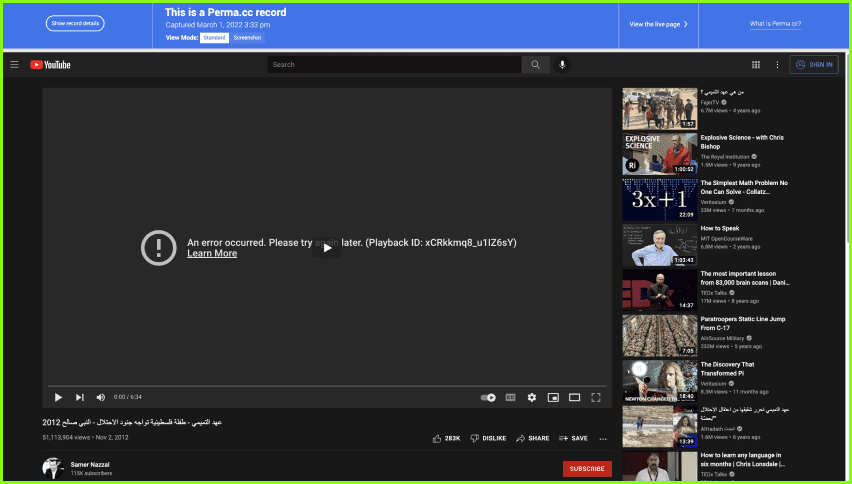Click the Learn More link in the error message
The height and width of the screenshot is (484, 852).
(212, 254)
